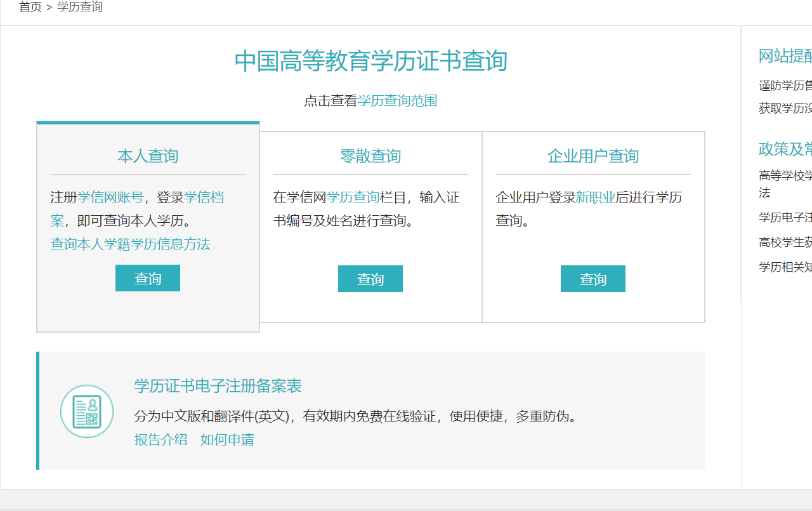Screen dimensions: 812x511
Task: Open the 学历查询范围 link
Action: click(x=397, y=100)
